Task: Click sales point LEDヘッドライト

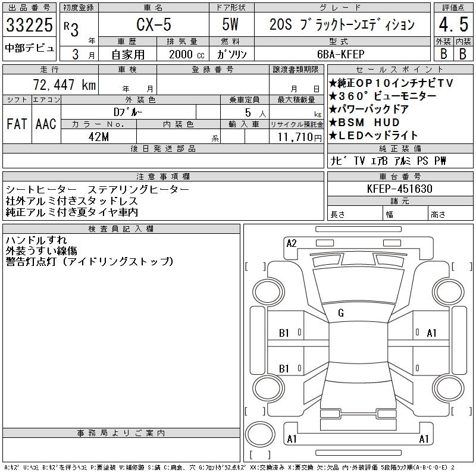Action: tap(374, 136)
